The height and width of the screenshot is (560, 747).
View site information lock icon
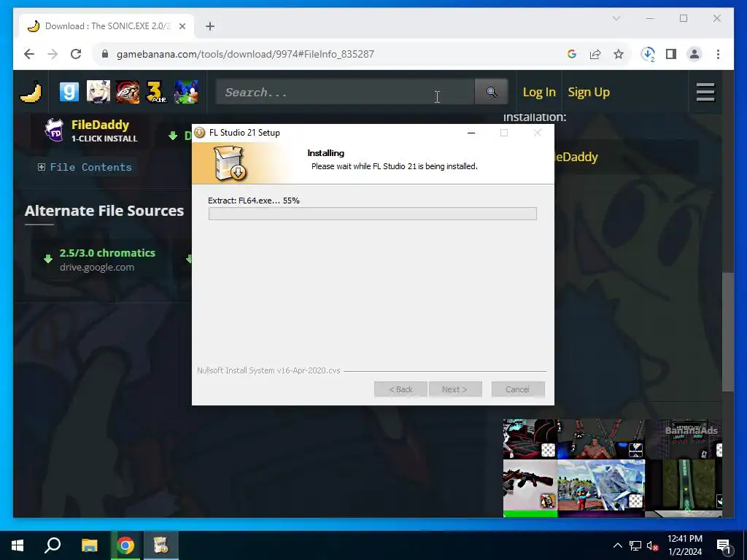tap(105, 54)
